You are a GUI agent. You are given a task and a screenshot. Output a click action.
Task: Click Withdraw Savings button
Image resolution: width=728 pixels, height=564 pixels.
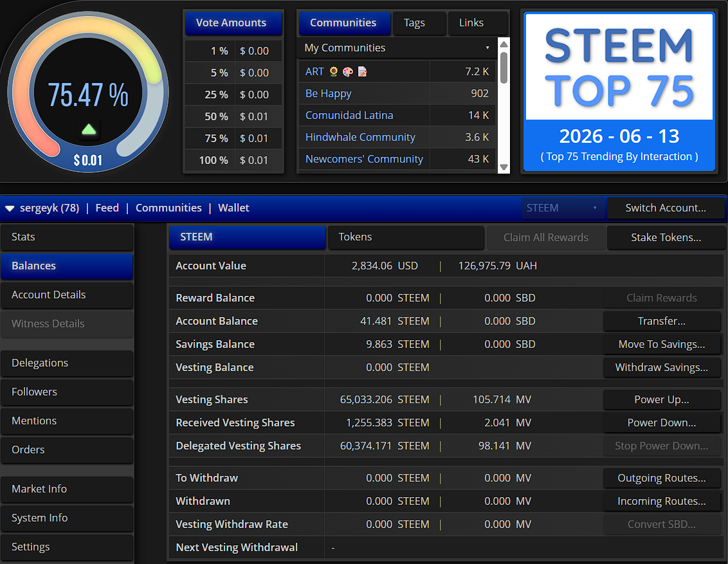(662, 368)
